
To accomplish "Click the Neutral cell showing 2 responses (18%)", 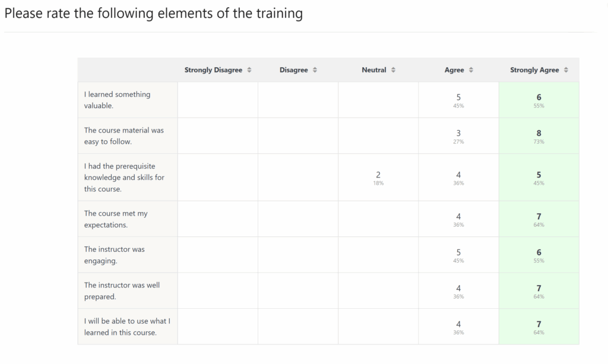I will coord(378,178).
